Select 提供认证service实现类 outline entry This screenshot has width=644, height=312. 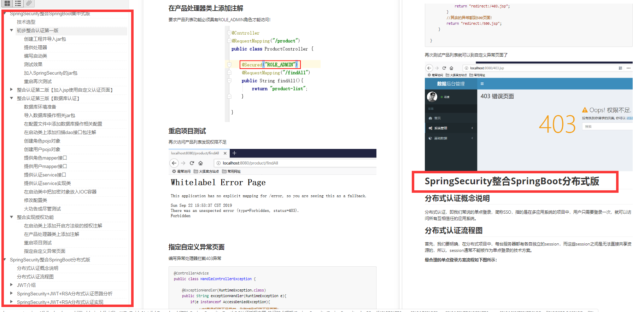[47, 183]
